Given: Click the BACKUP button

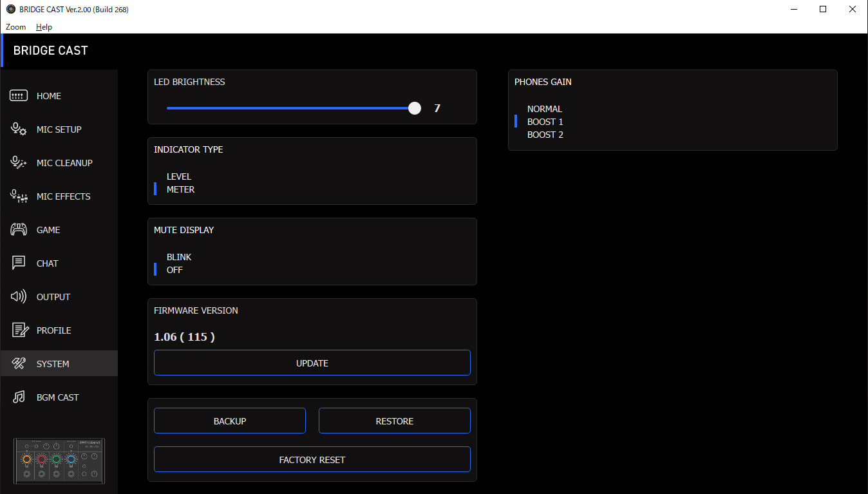Looking at the screenshot, I should 230,421.
